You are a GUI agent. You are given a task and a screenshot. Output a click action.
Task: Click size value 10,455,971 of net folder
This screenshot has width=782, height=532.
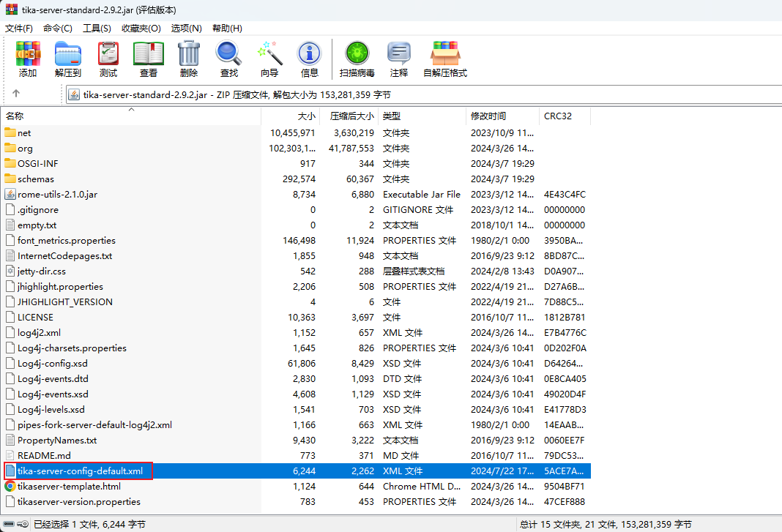(293, 133)
